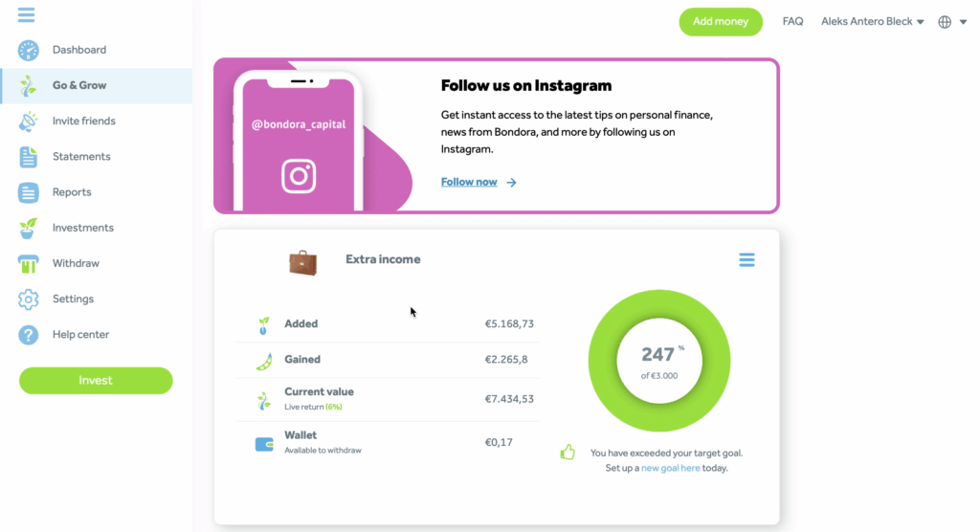This screenshot has width=980, height=532.
Task: Expand Aleks Antero Bleck account dropdown
Action: pyautogui.click(x=872, y=21)
